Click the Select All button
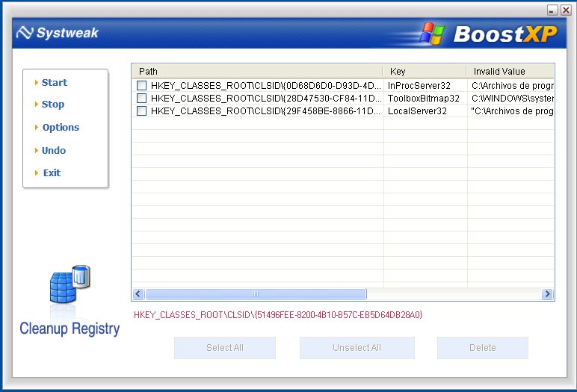The height and width of the screenshot is (392, 577). click(225, 348)
